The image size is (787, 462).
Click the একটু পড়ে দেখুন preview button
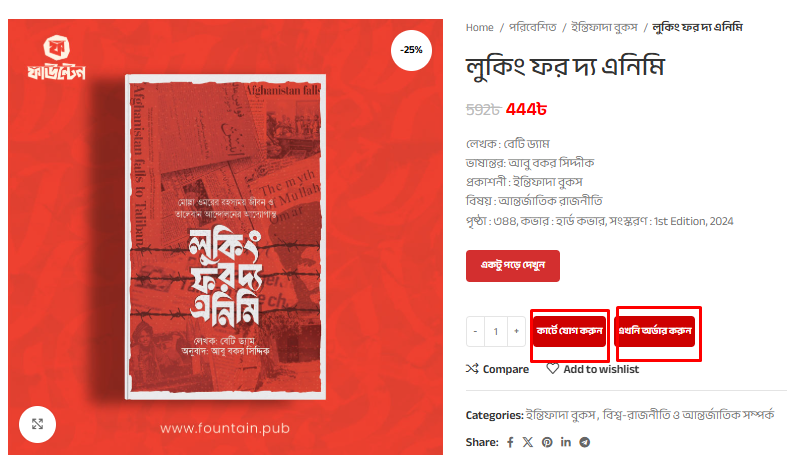[x=512, y=266]
